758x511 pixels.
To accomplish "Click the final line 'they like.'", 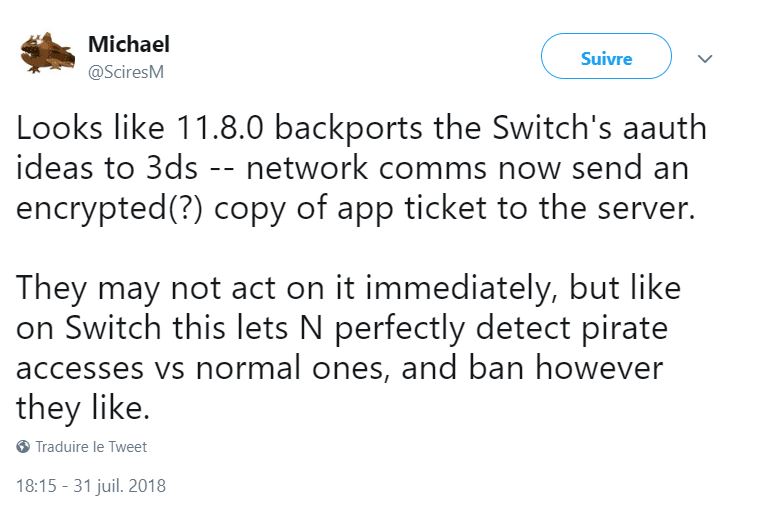I will tap(83, 408).
